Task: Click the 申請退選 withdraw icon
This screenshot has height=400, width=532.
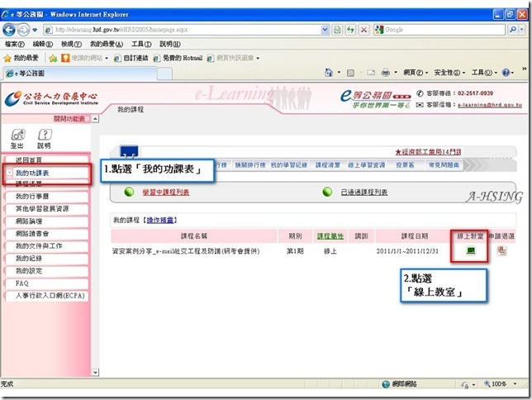Action: tap(501, 250)
